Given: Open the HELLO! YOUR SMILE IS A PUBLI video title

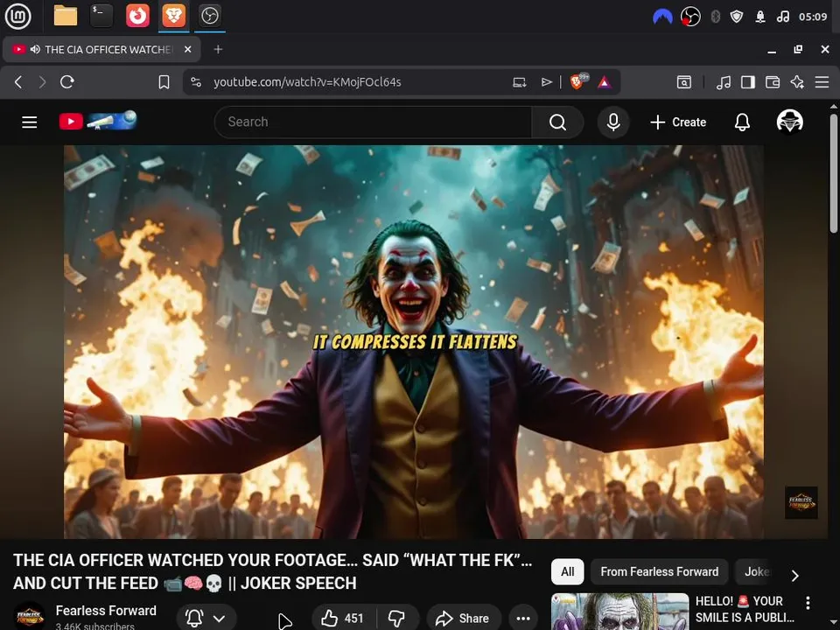Looking at the screenshot, I should click(745, 609).
